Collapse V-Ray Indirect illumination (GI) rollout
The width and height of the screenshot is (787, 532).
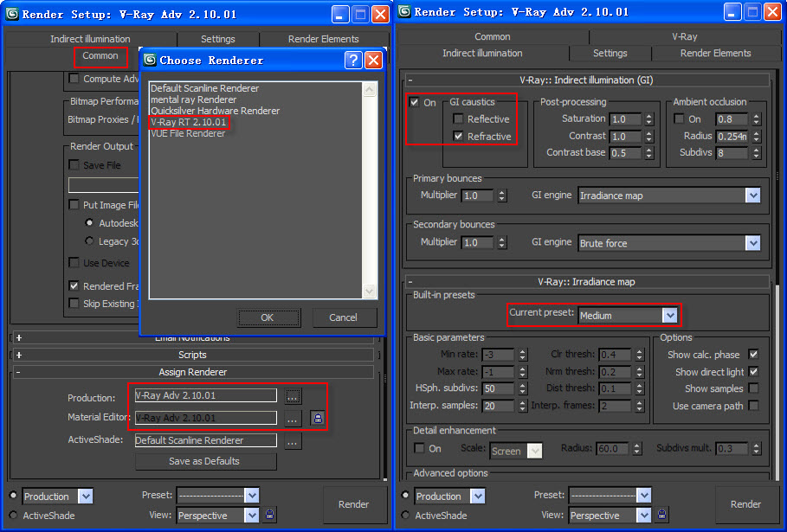586,80
